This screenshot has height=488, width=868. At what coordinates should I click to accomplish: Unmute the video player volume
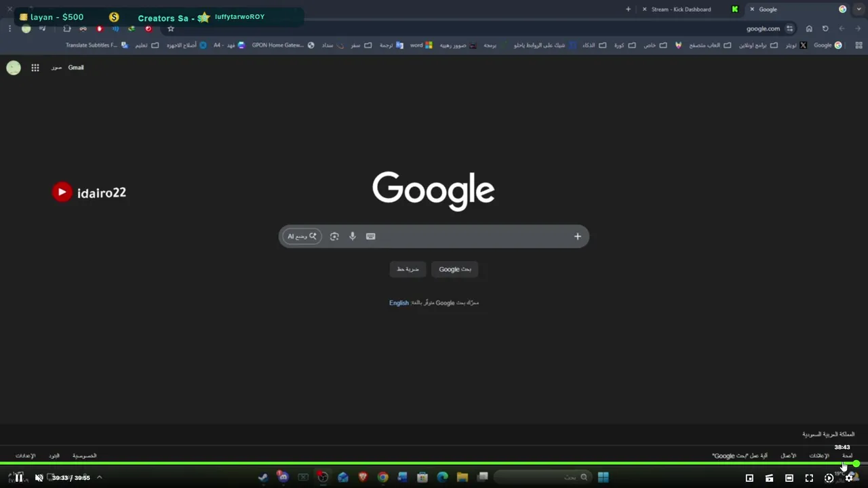click(39, 478)
